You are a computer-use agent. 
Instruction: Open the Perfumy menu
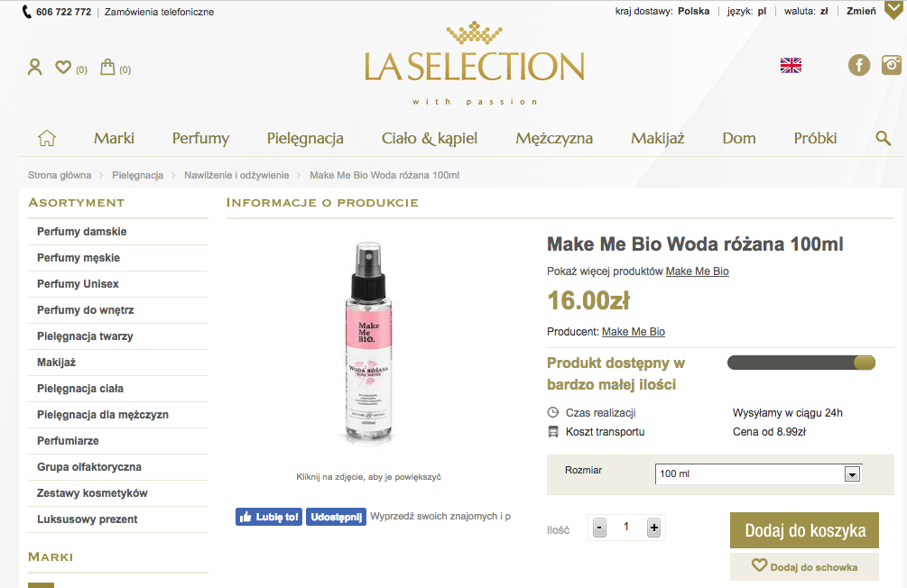point(200,138)
